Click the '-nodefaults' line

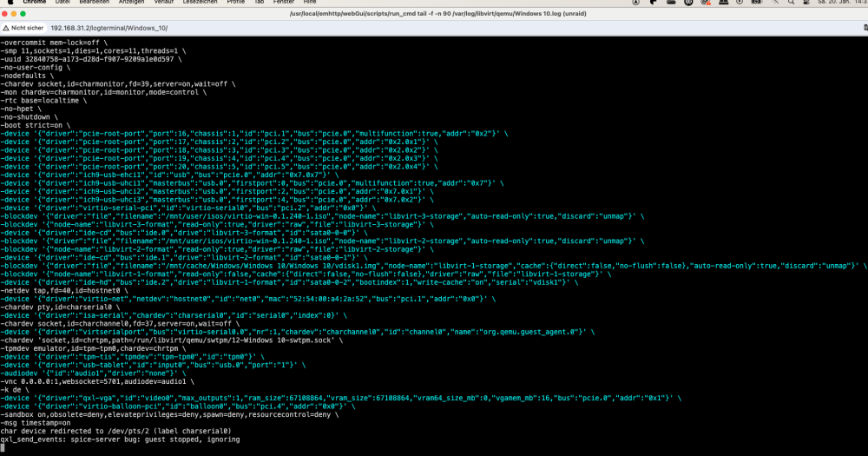(27, 76)
